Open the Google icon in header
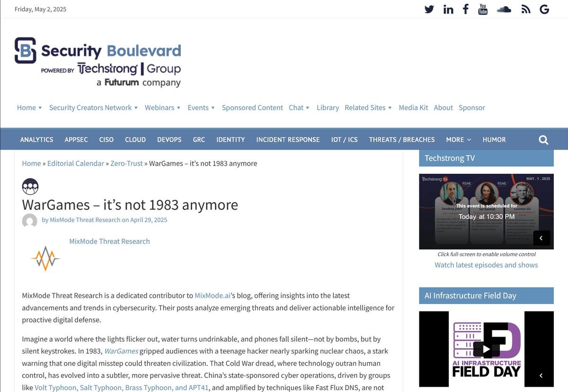Image resolution: width=568 pixels, height=392 pixels. pyautogui.click(x=544, y=9)
